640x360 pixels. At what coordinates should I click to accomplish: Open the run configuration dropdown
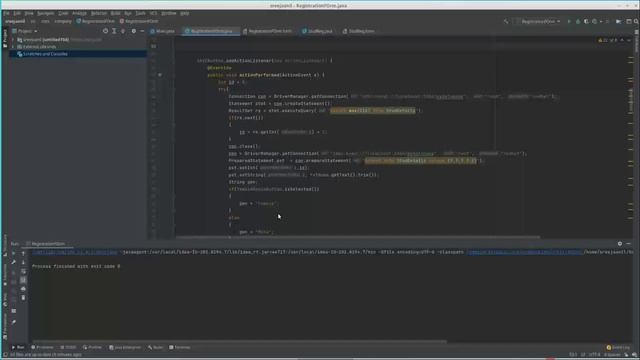(538, 21)
